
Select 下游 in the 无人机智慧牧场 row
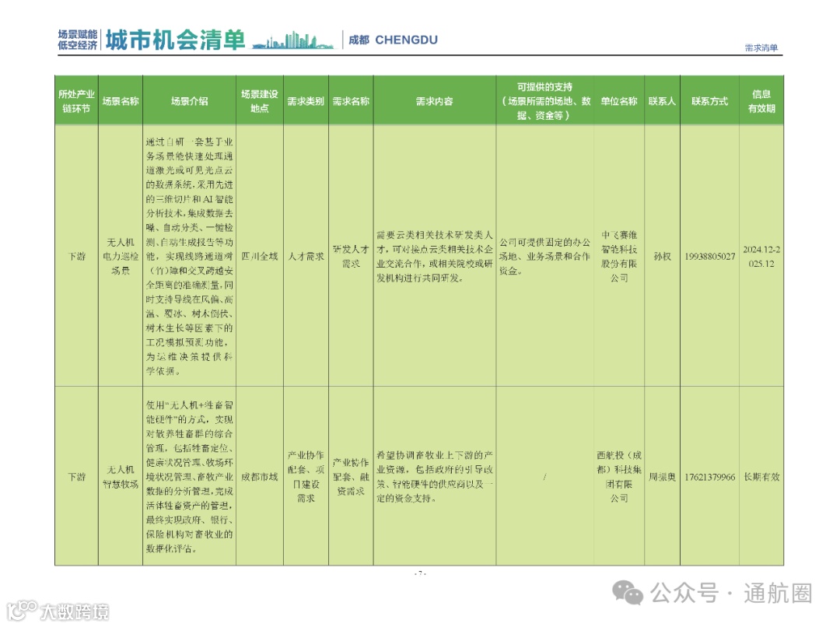pyautogui.click(x=76, y=477)
